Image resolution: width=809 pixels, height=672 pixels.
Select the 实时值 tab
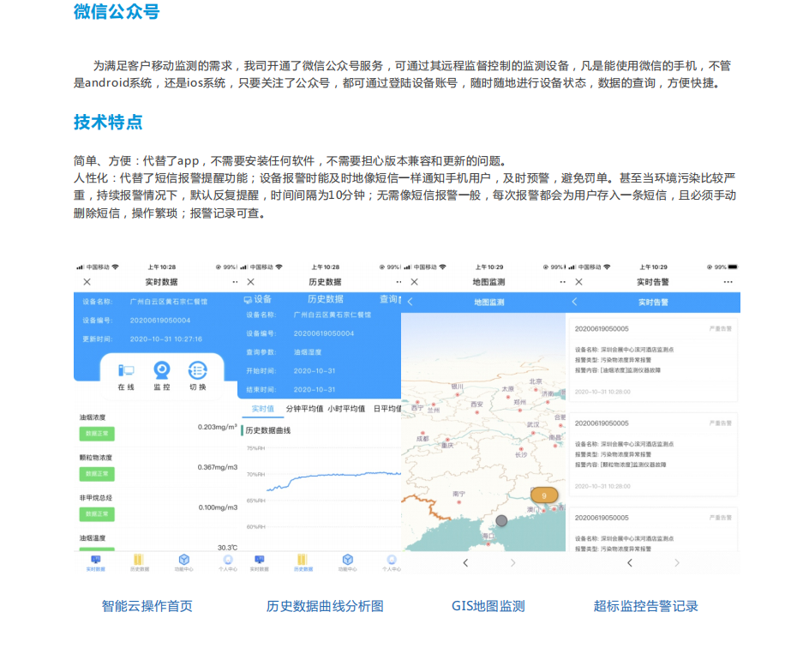(262, 409)
